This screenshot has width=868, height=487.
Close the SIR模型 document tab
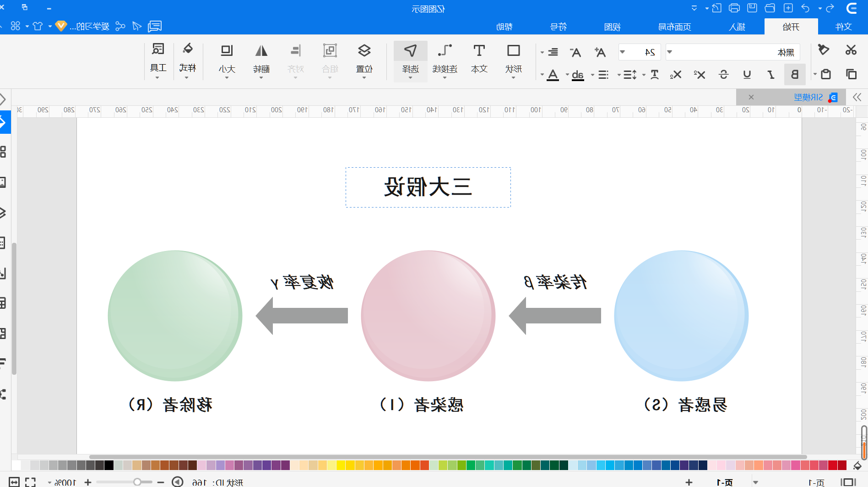pos(751,97)
